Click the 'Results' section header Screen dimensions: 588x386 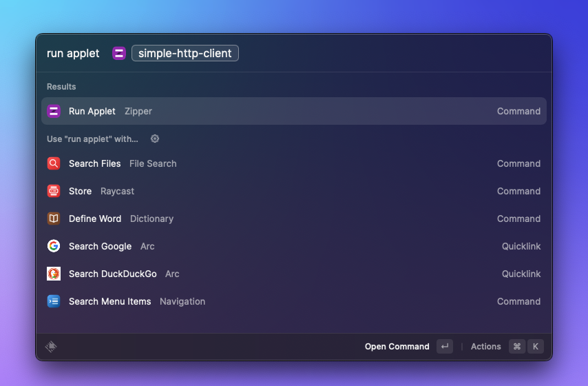coord(61,87)
